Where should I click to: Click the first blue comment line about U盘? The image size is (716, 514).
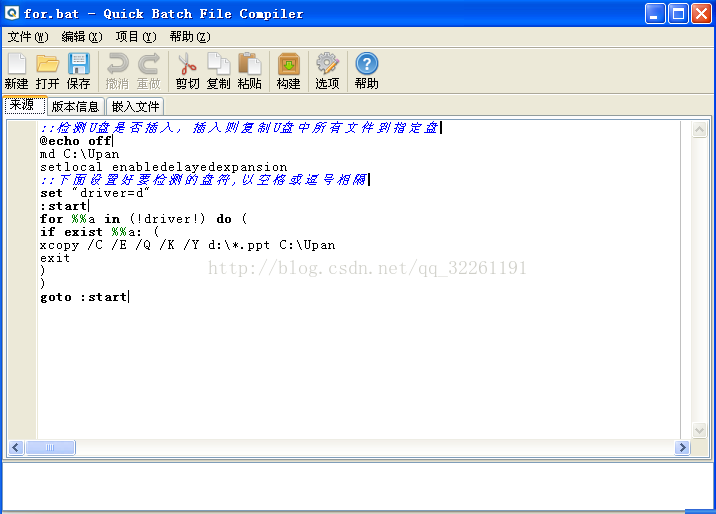239,128
